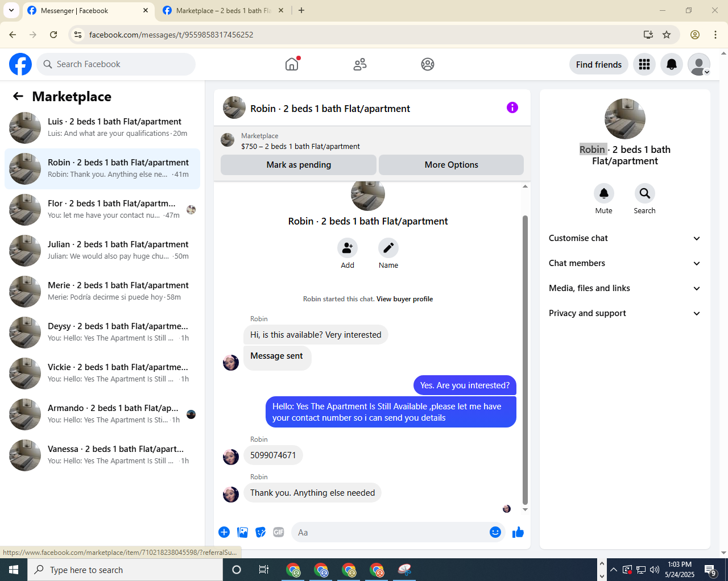728x581 pixels.
Task: Edit chat name with the pencil icon
Action: click(x=388, y=248)
